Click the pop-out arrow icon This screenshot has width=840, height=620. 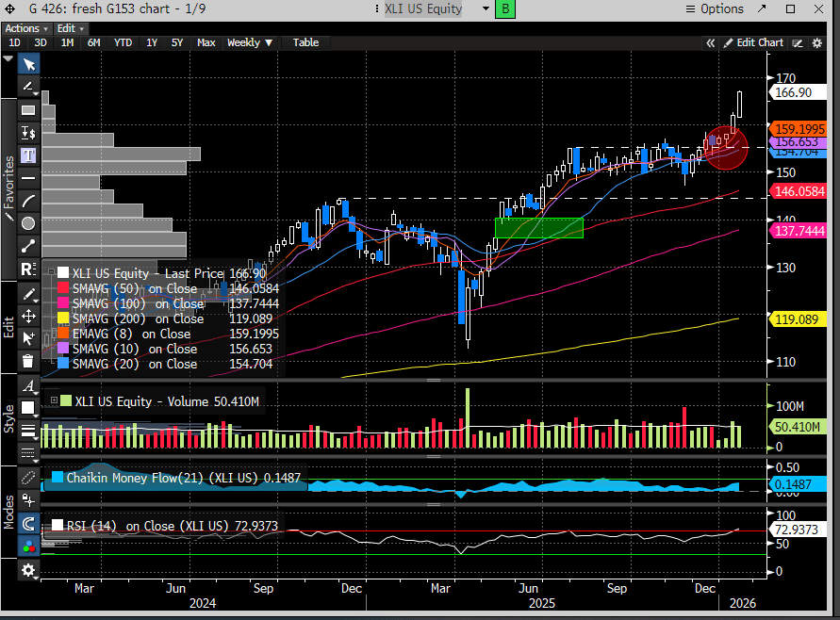click(x=762, y=8)
